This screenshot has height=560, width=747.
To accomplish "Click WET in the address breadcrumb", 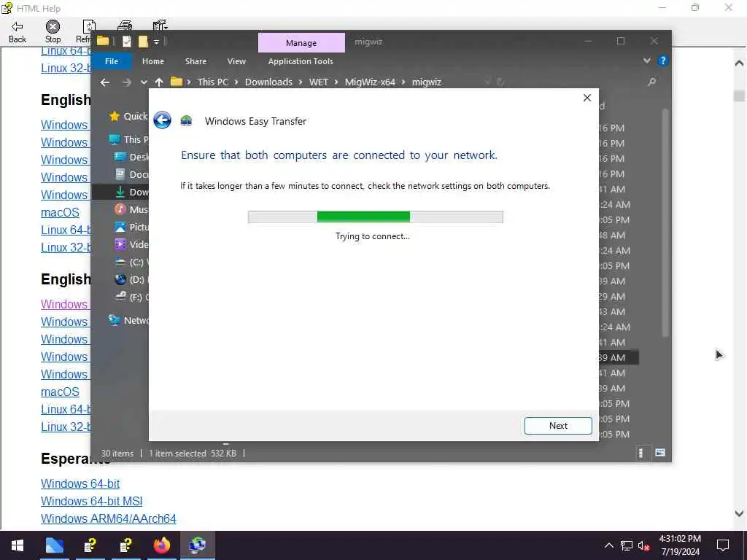I will pos(319,82).
